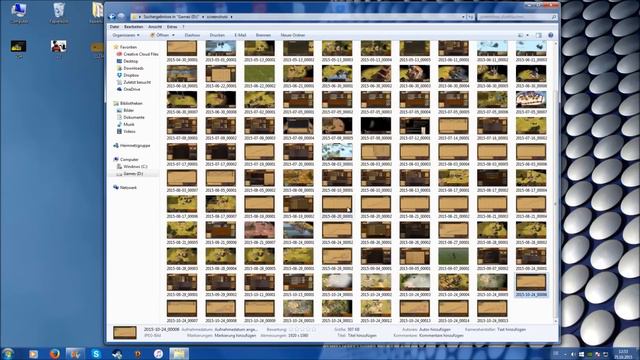This screenshot has width=640, height=360.
Task: Open the Videos library
Action: [126, 131]
